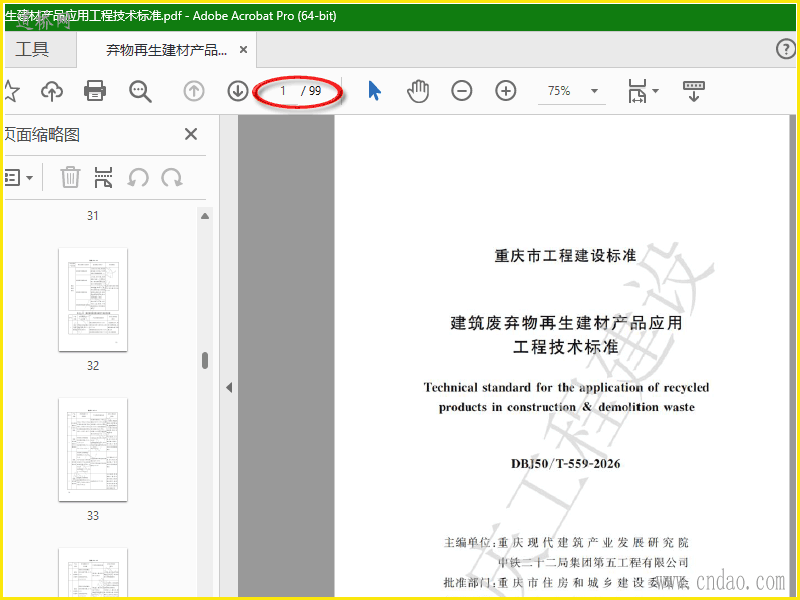Click the thumbnail label 33
This screenshot has width=800, height=600.
tap(93, 516)
